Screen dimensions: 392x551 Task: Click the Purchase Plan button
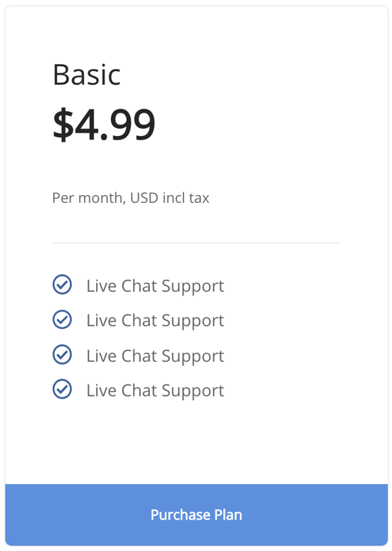[196, 515]
